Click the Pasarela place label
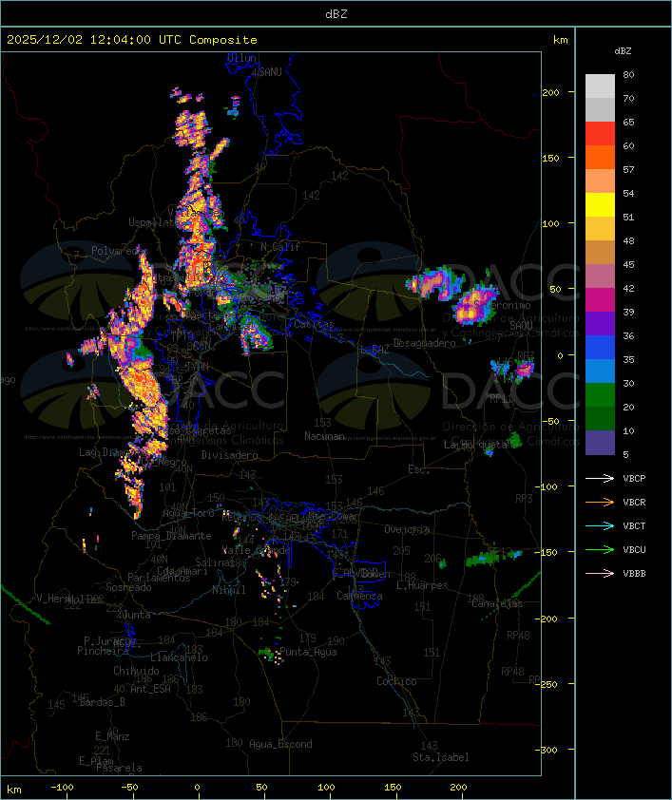 [119, 768]
